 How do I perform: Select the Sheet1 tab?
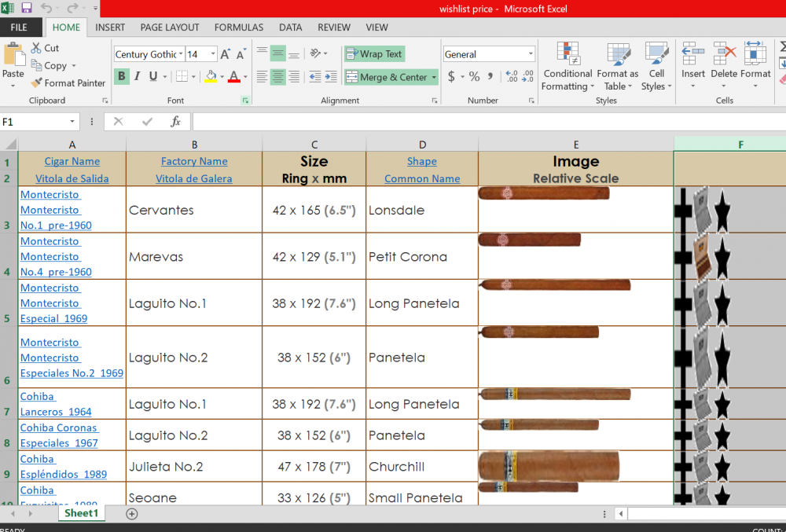[81, 513]
